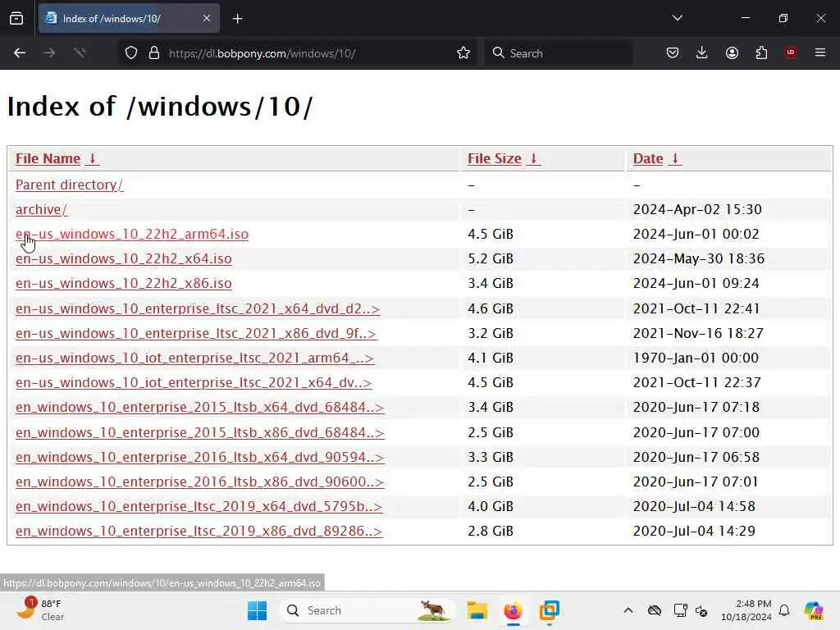The width and height of the screenshot is (840, 630).
Task: Download en-us_windows_10_22h2_arm64.iso
Action: (132, 234)
